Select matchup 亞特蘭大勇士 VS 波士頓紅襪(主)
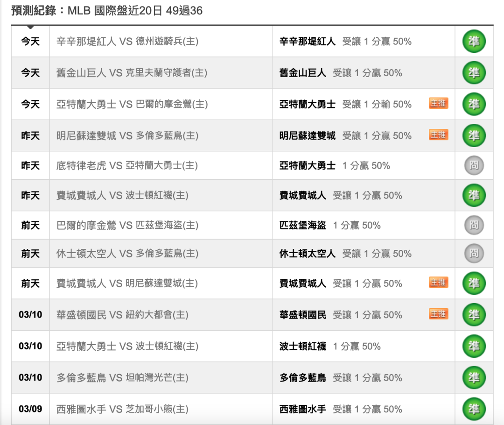This screenshot has width=504, height=425. pos(127,346)
